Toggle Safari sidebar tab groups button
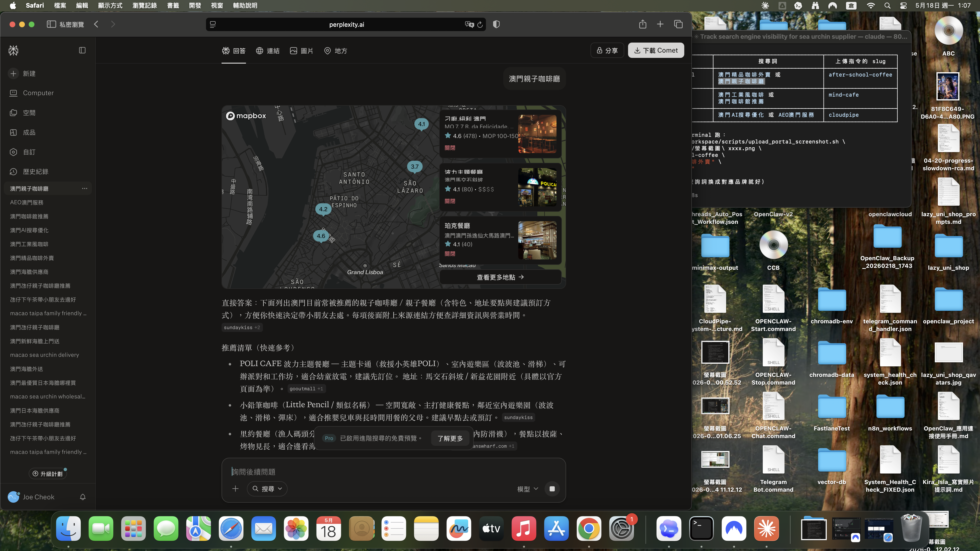The height and width of the screenshot is (551, 980). point(51,24)
